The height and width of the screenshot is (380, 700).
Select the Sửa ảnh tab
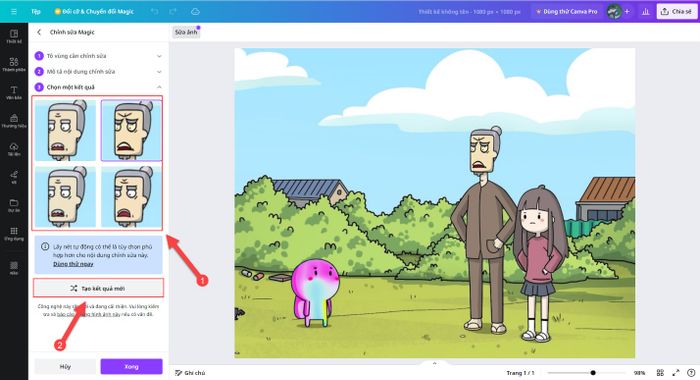[186, 32]
